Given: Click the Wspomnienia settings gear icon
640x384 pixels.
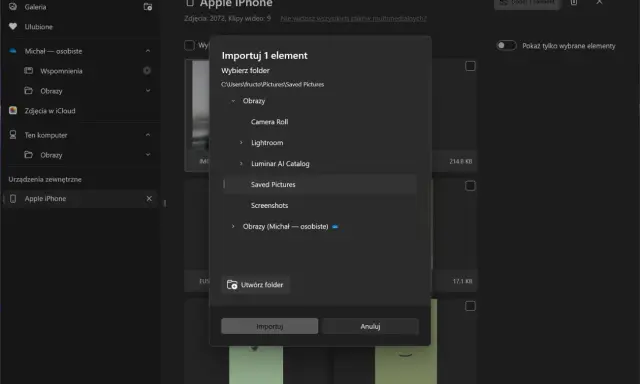Looking at the screenshot, I should [x=147, y=71].
